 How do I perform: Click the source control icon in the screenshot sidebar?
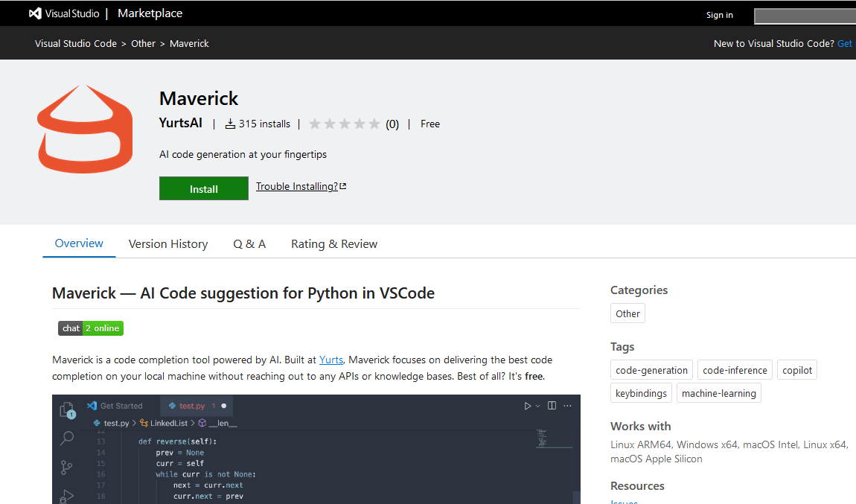coord(67,468)
